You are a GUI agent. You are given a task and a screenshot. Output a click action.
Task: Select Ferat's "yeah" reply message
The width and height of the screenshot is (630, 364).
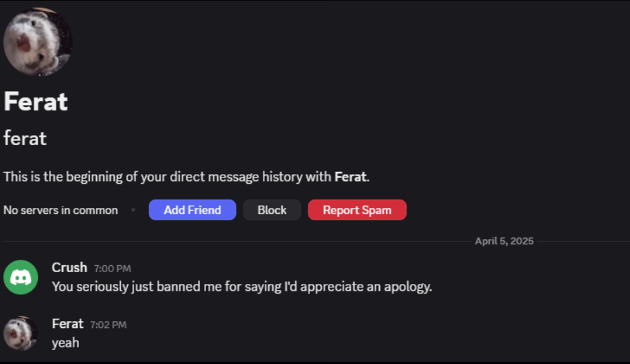click(66, 343)
